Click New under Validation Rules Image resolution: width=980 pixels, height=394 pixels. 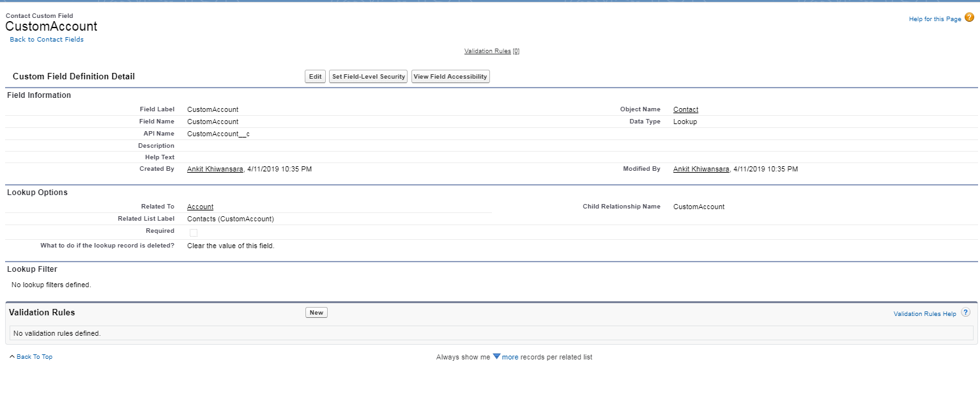click(x=316, y=312)
